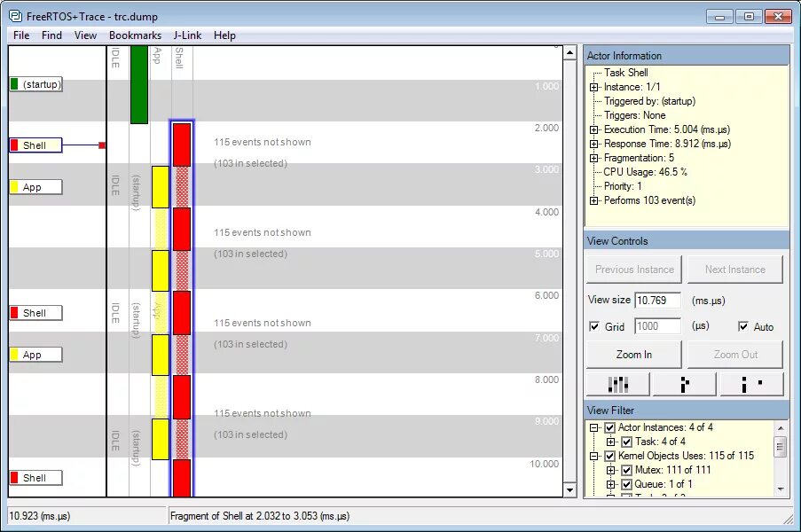Select the Triggers: None row
Screen dimensions: 801x532
[x=634, y=115]
